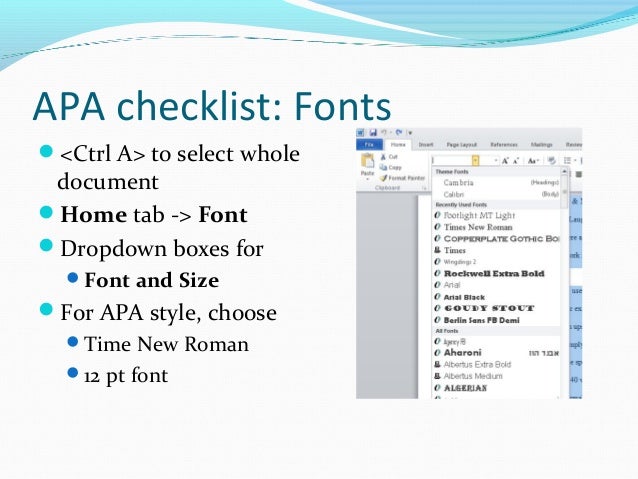
Task: Click Cut in the Clipboard group
Action: [x=389, y=157]
